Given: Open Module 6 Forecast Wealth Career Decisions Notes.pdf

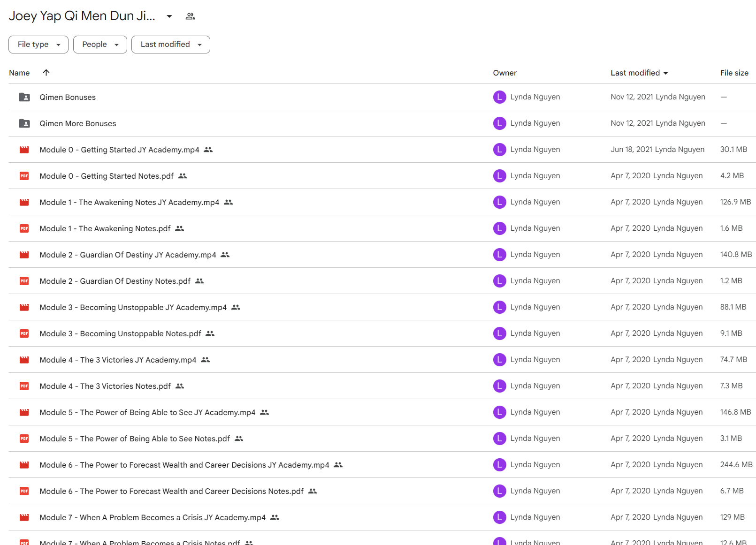Looking at the screenshot, I should point(172,491).
